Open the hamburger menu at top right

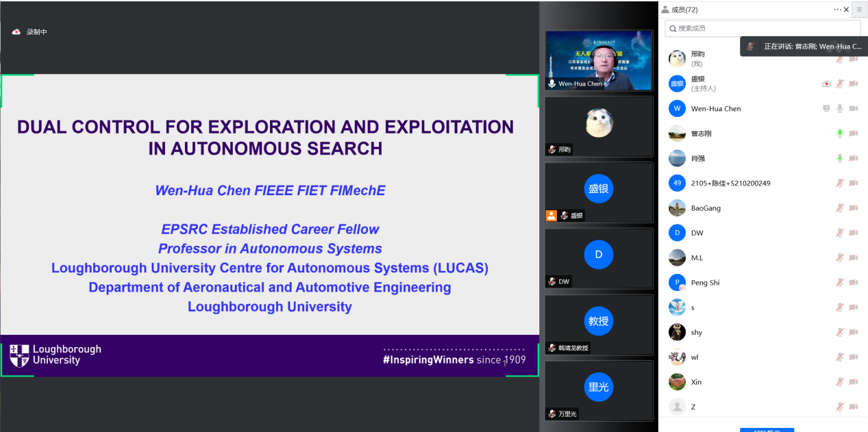pos(859,10)
